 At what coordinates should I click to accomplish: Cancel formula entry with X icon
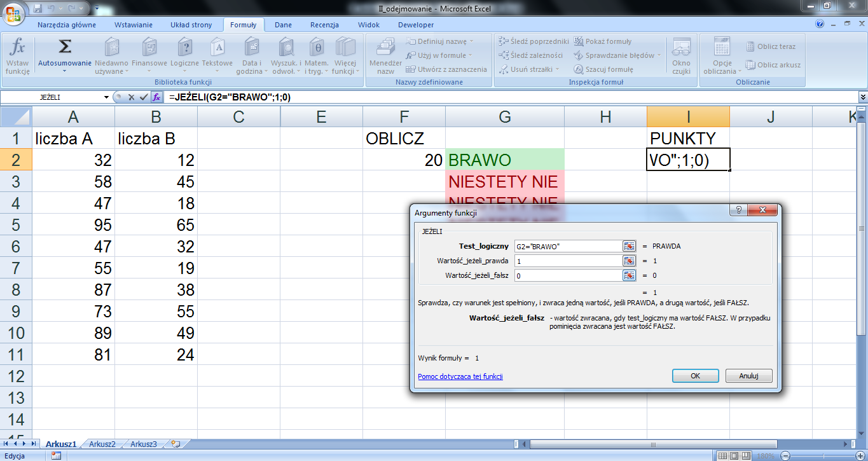131,97
